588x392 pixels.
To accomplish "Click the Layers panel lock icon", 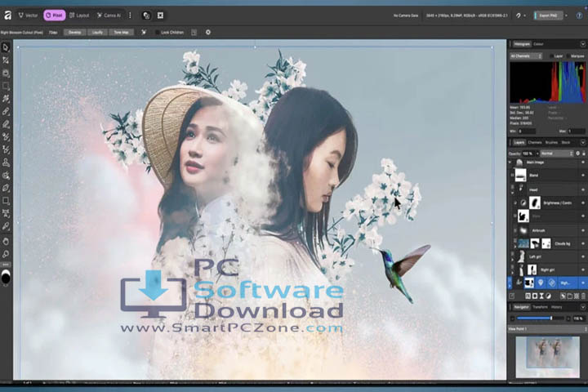I will pyautogui.click(x=584, y=154).
